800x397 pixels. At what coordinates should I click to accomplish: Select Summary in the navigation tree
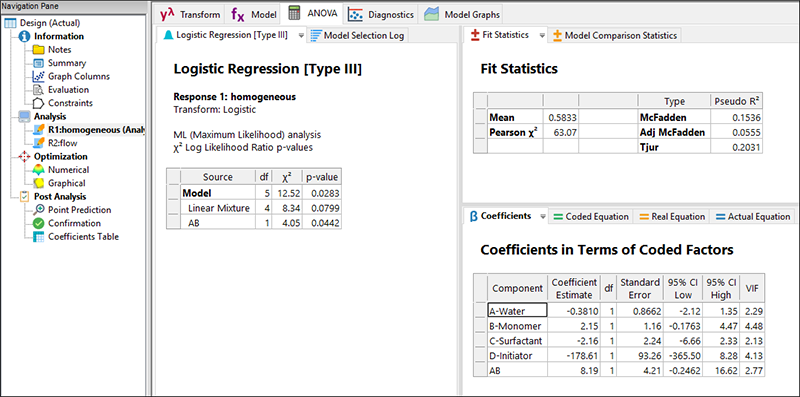pyautogui.click(x=67, y=63)
